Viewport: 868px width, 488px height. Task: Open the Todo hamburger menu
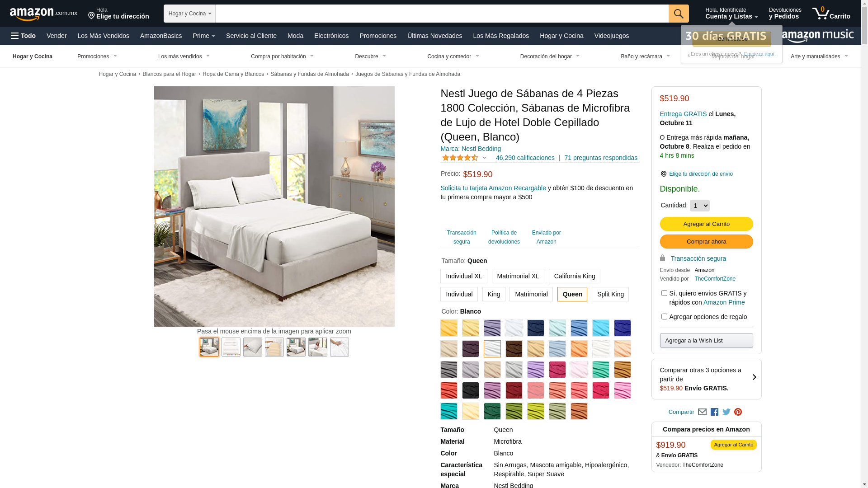coord(24,36)
